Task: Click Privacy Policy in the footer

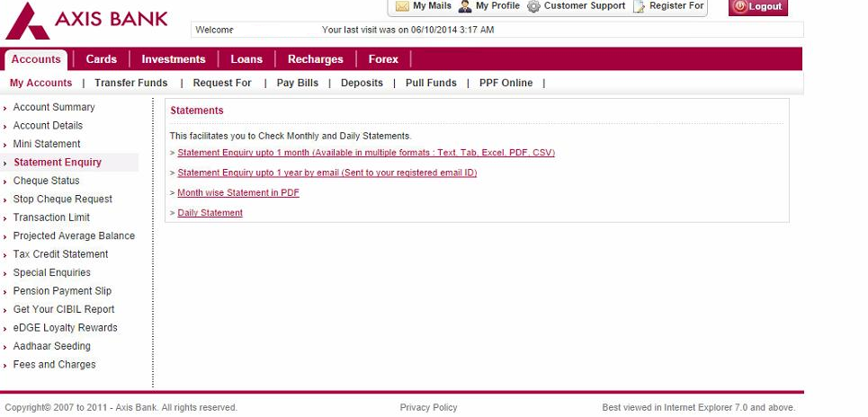Action: click(428, 407)
